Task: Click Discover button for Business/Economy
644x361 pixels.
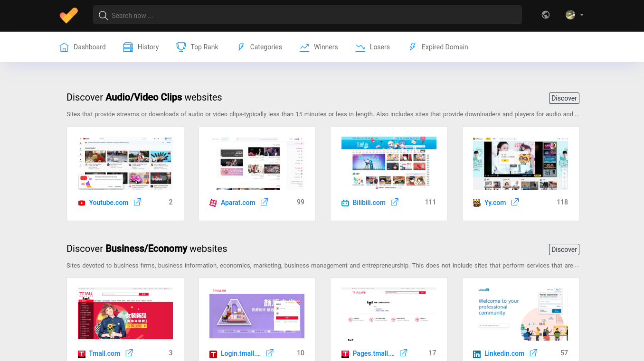Action: [x=564, y=250]
